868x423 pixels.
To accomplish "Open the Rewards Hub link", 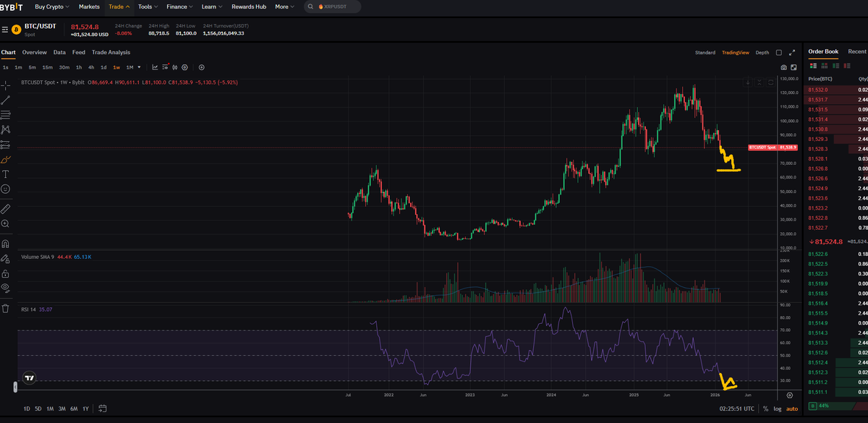I will (x=249, y=7).
